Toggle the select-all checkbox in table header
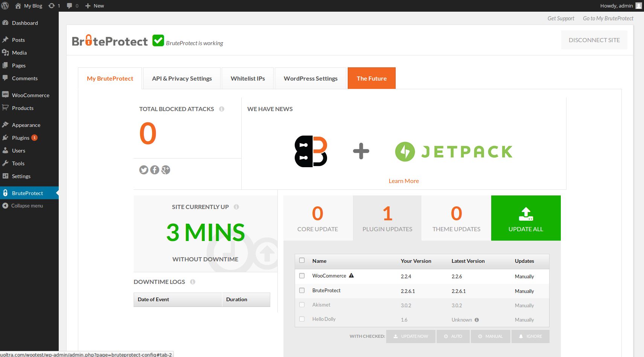The image size is (644, 357). coord(302,260)
